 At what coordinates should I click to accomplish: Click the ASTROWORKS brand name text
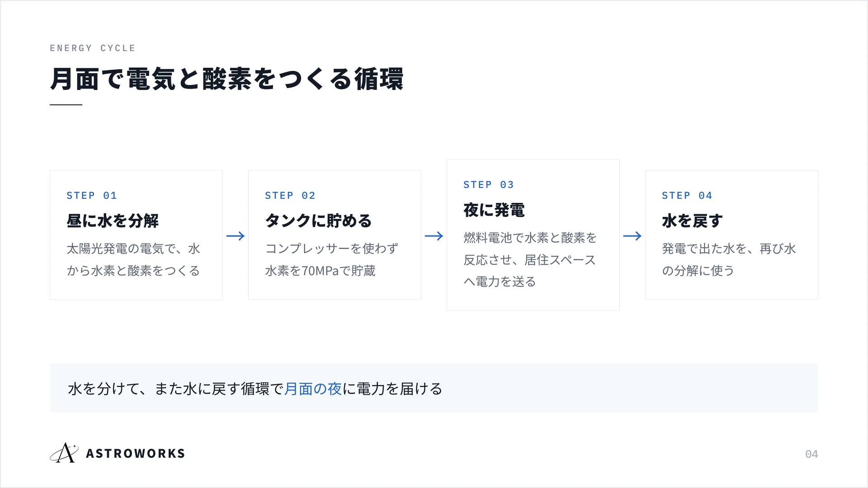pyautogui.click(x=136, y=454)
